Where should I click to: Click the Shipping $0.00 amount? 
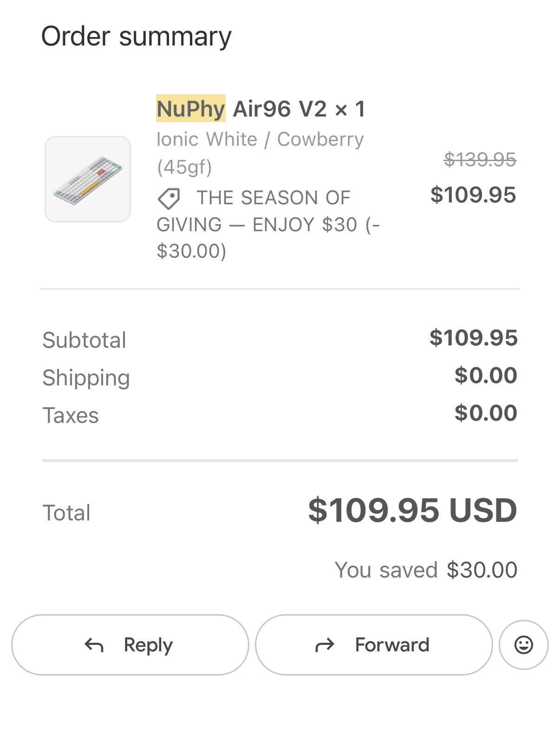click(x=486, y=375)
